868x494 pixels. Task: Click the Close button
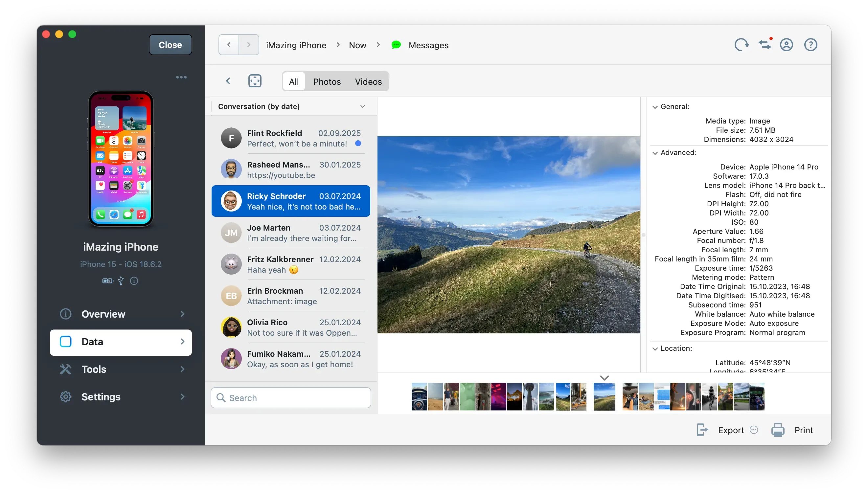(x=170, y=44)
